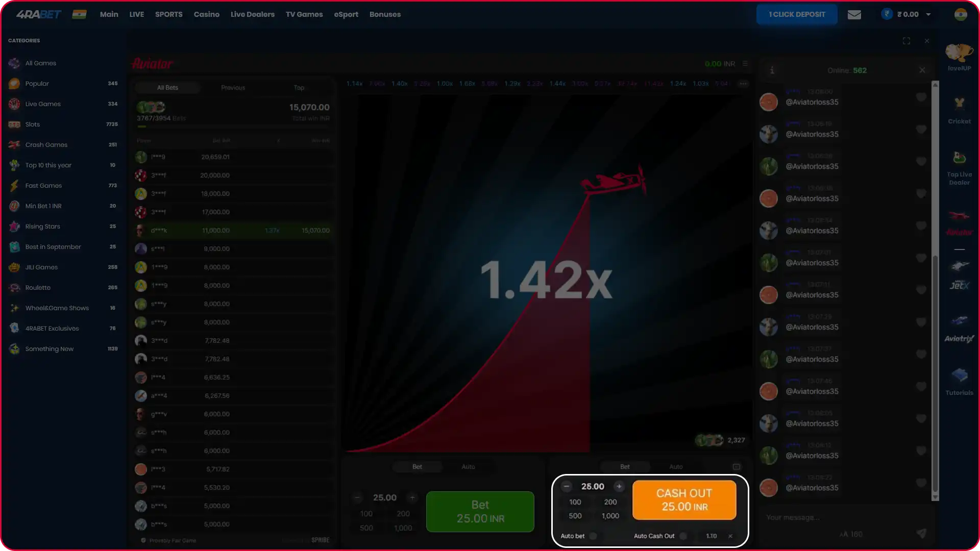Open the Bonuses menu item

(385, 14)
